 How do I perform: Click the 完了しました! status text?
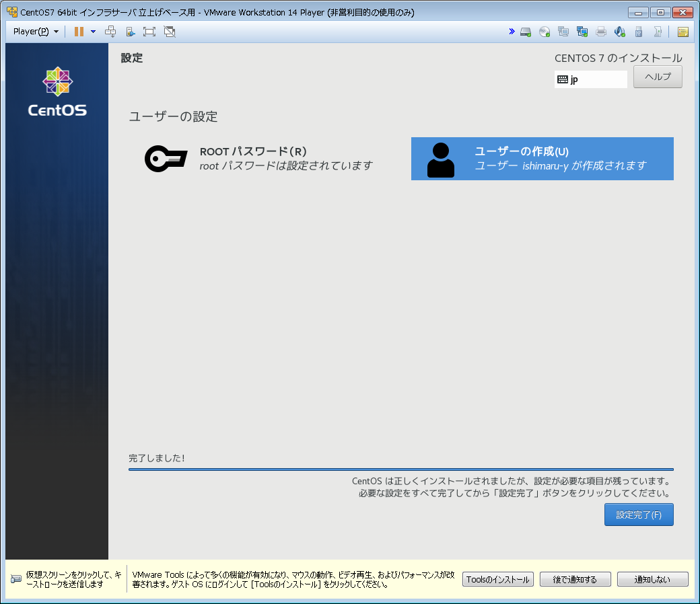coord(157,458)
